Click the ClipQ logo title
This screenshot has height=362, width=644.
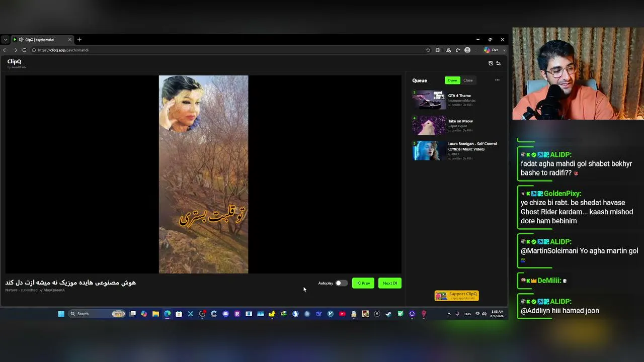point(14,62)
